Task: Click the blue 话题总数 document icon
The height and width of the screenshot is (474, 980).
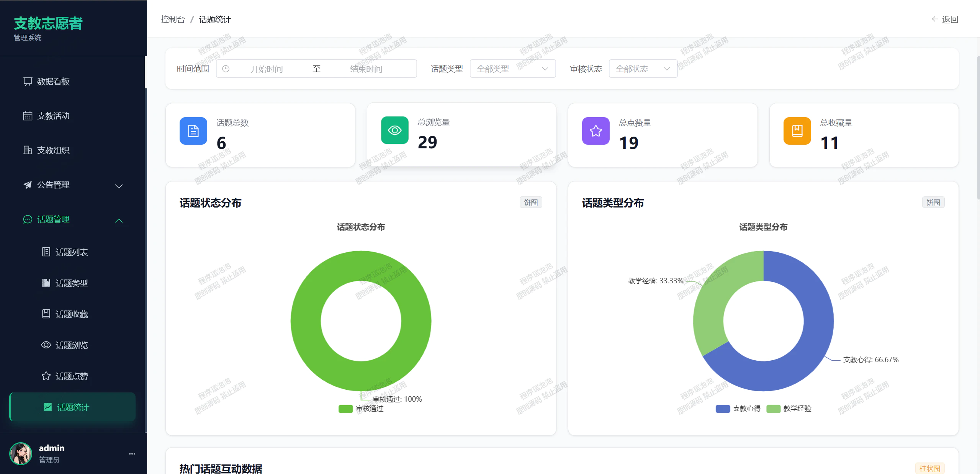Action: point(193,131)
